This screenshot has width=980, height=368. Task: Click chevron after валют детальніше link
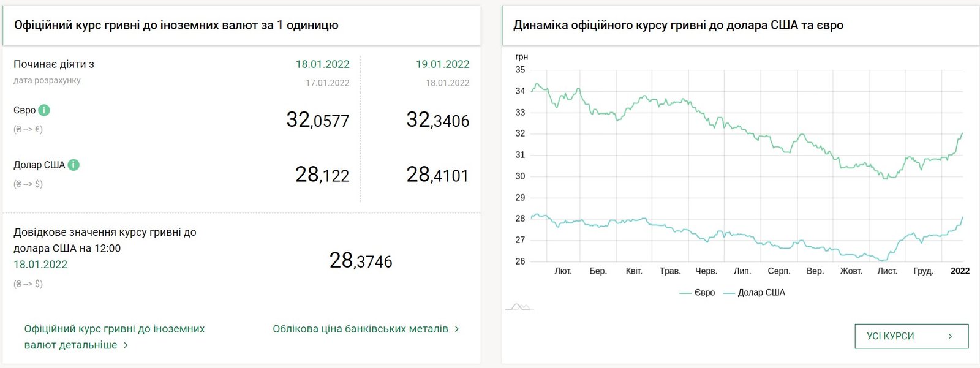[126, 345]
